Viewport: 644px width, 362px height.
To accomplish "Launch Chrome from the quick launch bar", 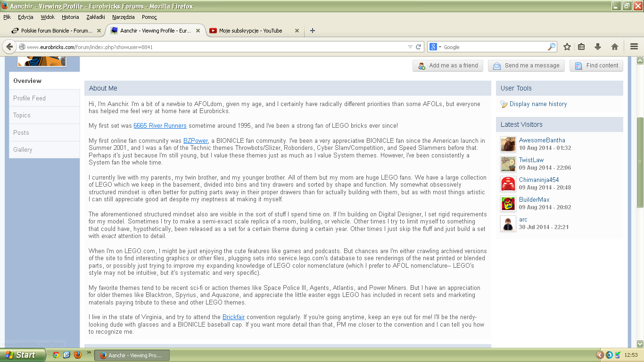I will pyautogui.click(x=56, y=355).
